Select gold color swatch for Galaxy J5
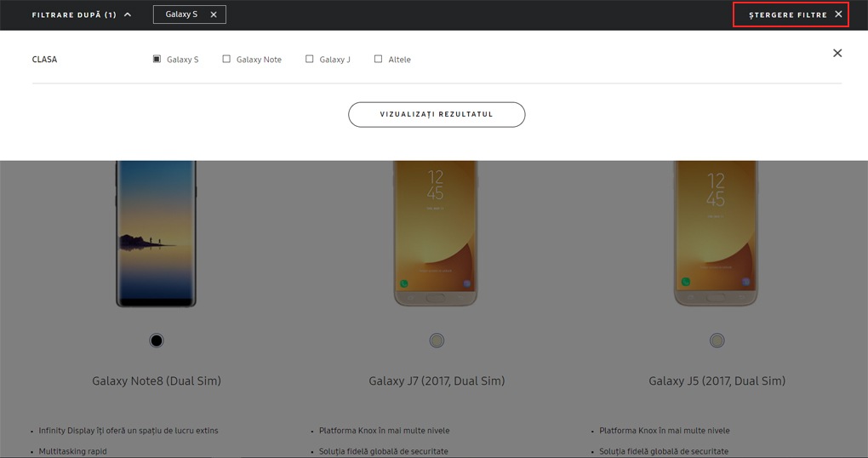Screen dimensions: 868x458 coord(717,341)
